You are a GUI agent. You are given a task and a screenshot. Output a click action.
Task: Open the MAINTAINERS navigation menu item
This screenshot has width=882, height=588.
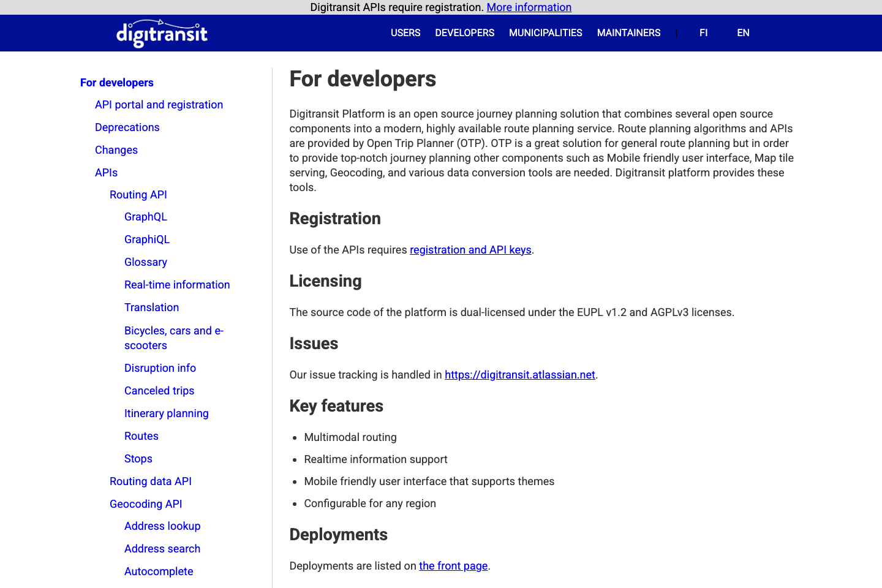[628, 32]
